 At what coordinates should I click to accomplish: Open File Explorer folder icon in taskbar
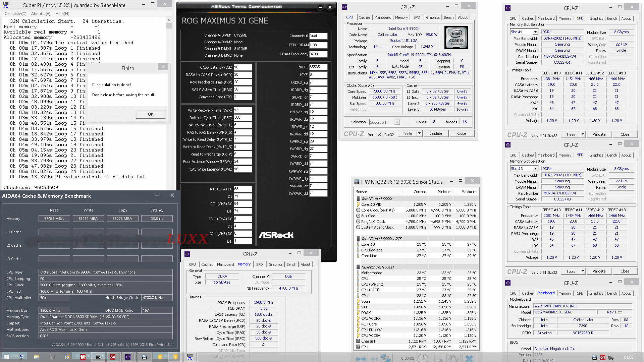(x=37, y=357)
